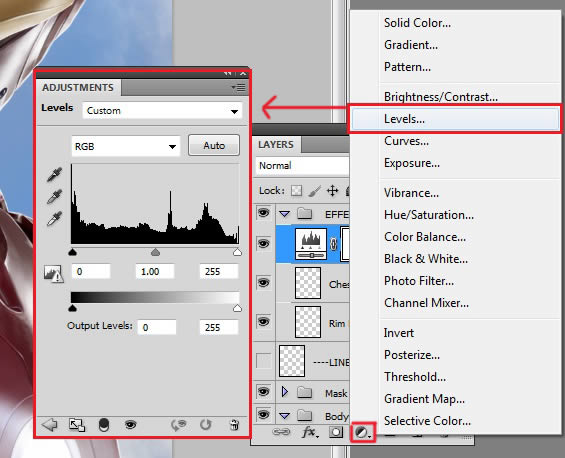The width and height of the screenshot is (565, 458).
Task: Lock transparent pixels in the Layers panel
Action: (297, 191)
